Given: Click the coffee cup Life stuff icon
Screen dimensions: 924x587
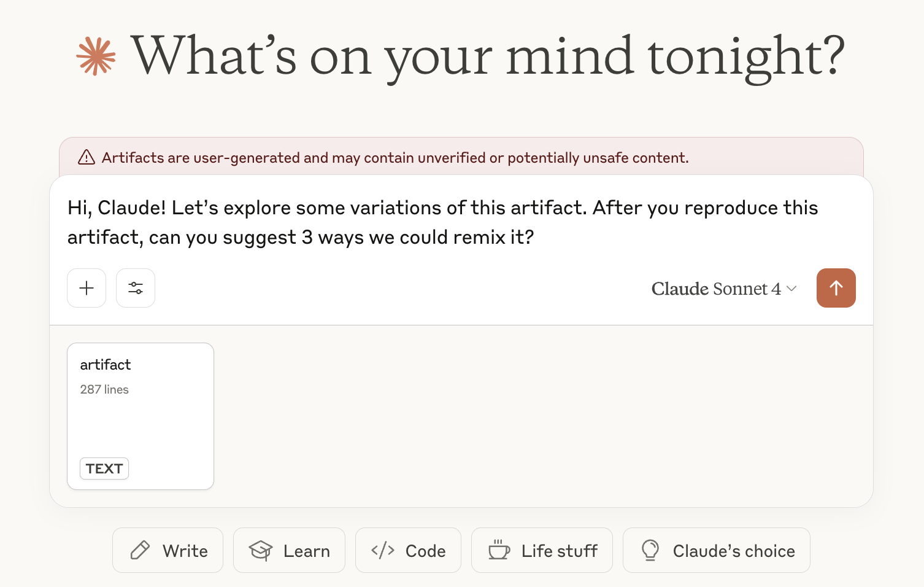Looking at the screenshot, I should 499,550.
